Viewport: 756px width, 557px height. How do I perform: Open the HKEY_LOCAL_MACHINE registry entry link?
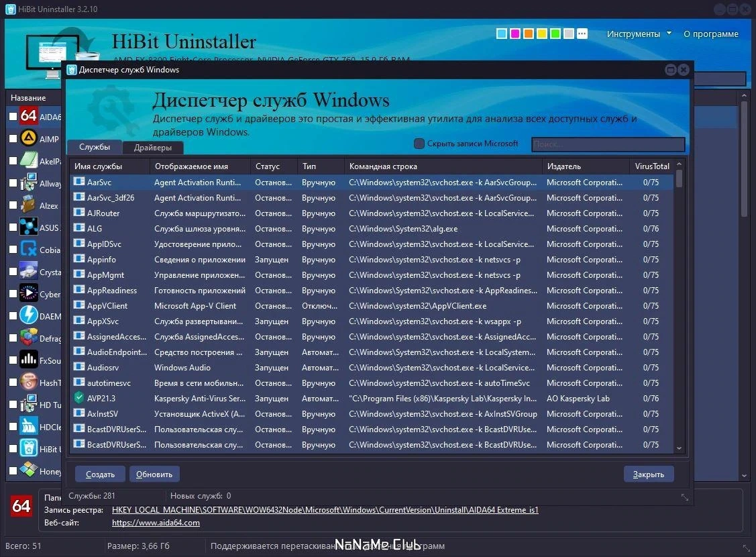325,510
